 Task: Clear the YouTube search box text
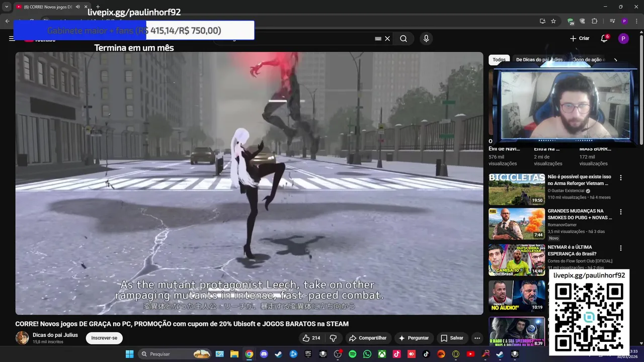(x=387, y=39)
